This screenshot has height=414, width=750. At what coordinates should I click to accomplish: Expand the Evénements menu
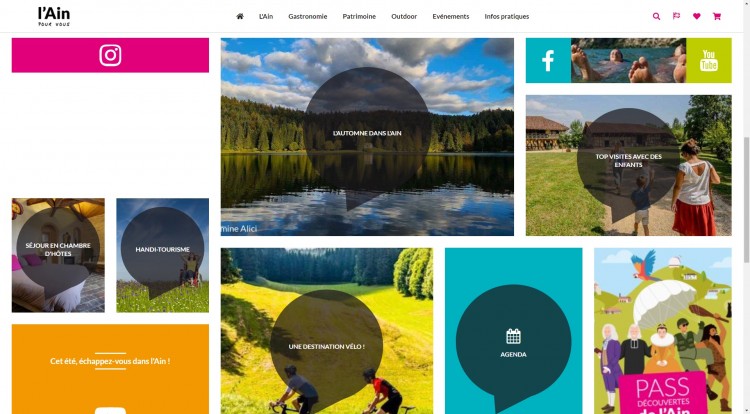451,16
